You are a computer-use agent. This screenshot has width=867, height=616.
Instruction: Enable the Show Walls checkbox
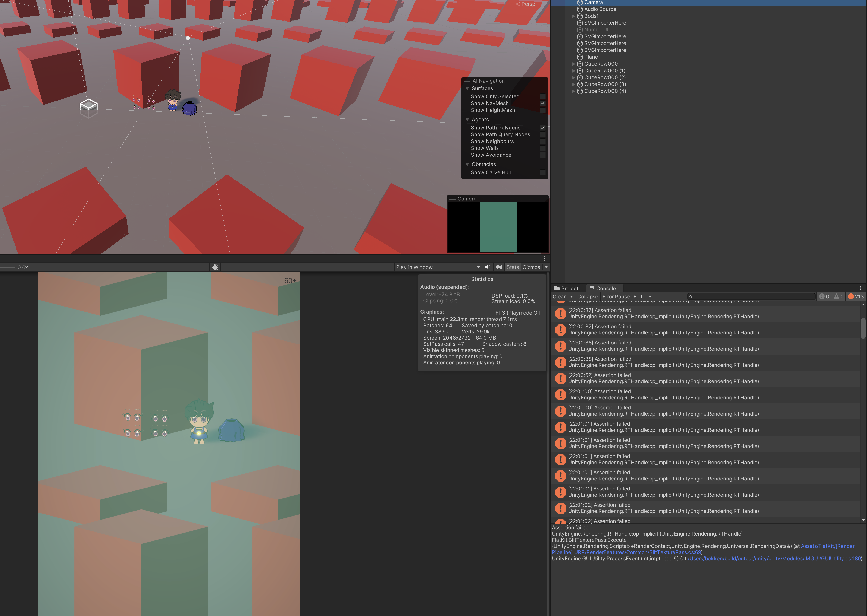tap(543, 148)
